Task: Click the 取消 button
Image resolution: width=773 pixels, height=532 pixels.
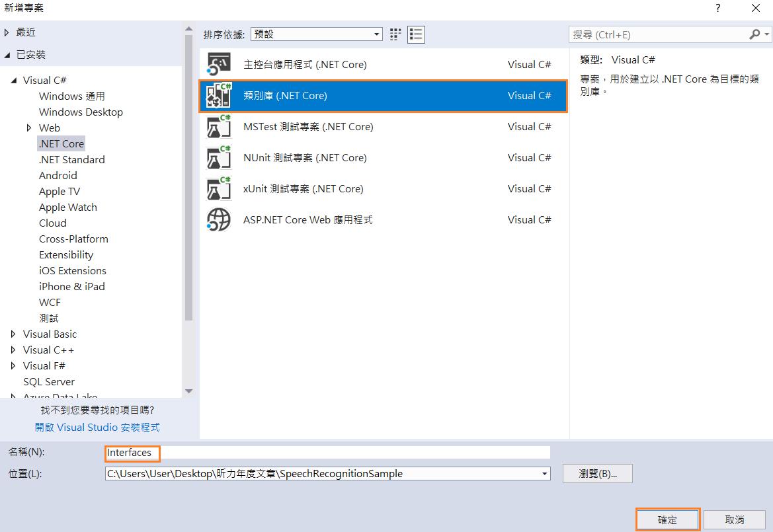Action: click(735, 519)
